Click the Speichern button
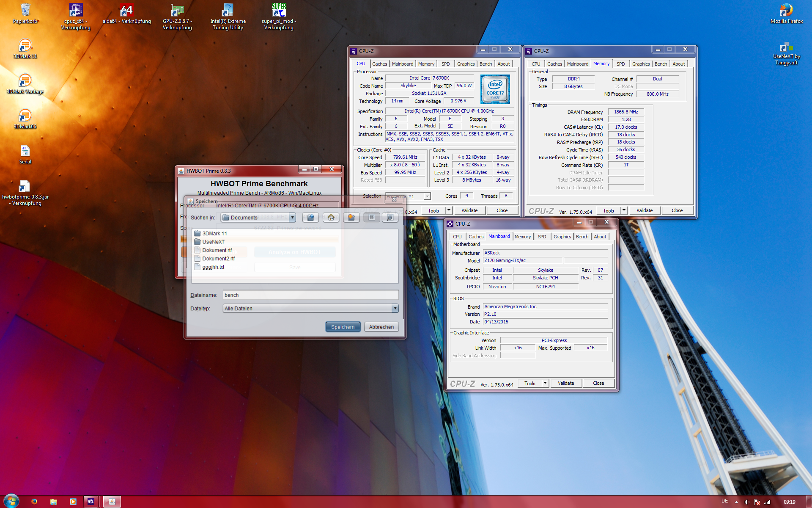This screenshot has width=812, height=508. coord(343,327)
